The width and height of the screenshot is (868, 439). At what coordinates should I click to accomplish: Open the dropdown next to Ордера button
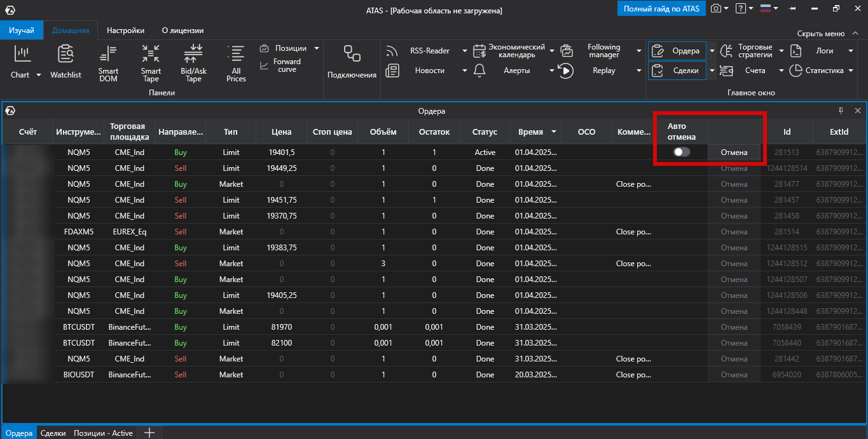712,51
